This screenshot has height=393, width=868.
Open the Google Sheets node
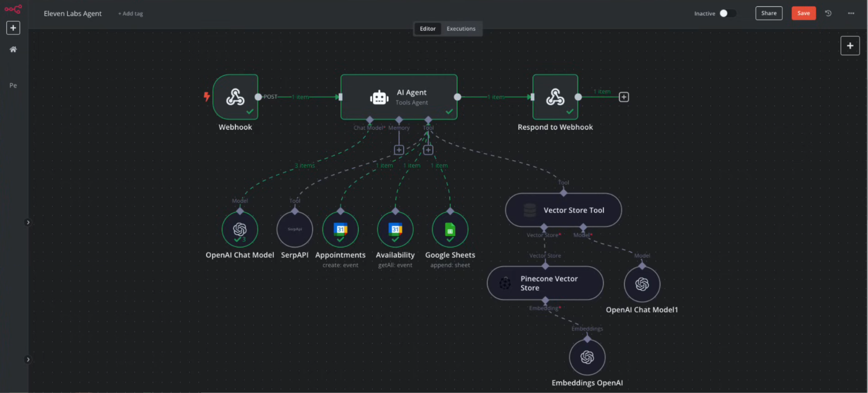pyautogui.click(x=450, y=229)
